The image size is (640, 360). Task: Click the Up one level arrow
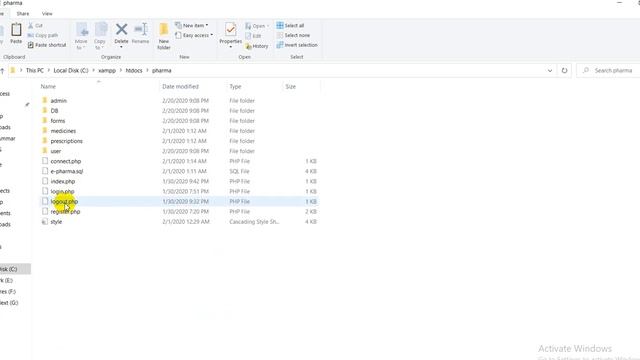[2, 71]
